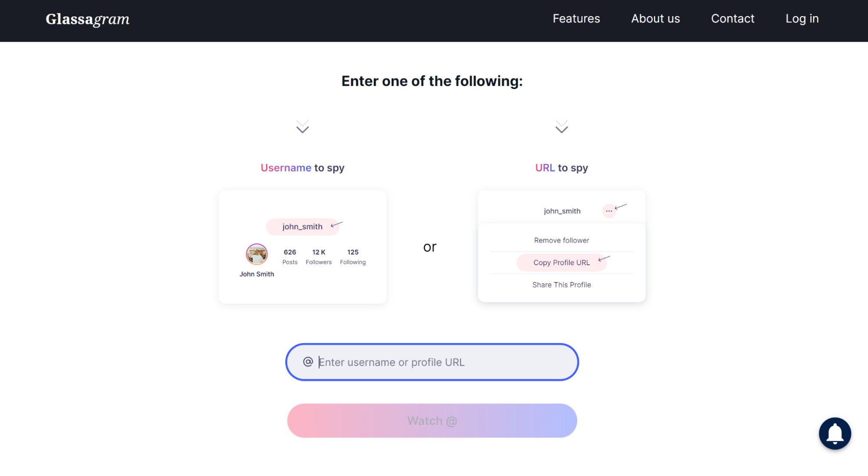Choose Remove follower in the menu

pos(561,240)
